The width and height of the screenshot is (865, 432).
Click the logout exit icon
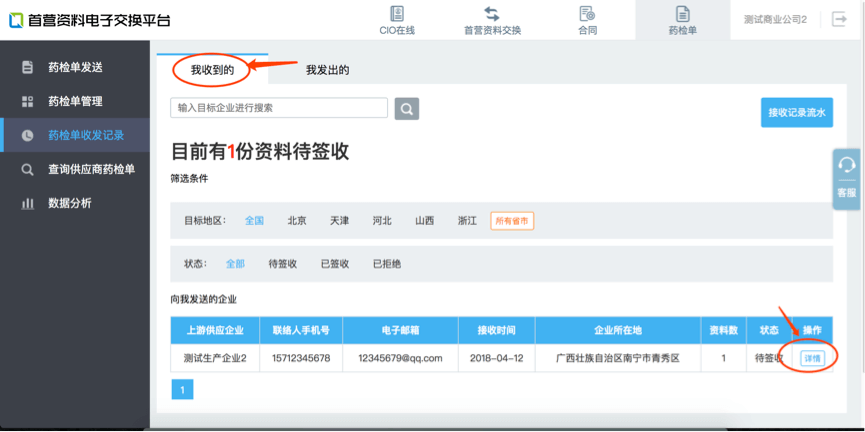point(839,19)
